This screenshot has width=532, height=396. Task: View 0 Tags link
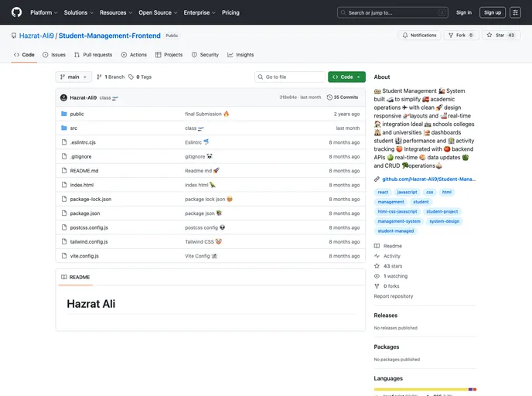[140, 77]
